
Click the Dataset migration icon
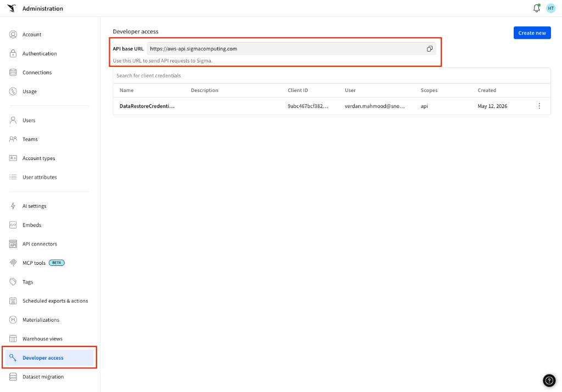tap(13, 377)
